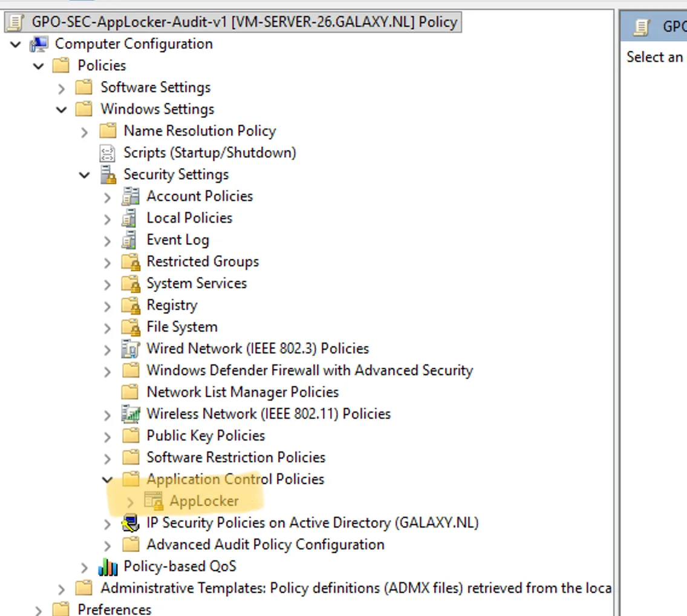Click the IP Security Policies icon

(x=131, y=523)
